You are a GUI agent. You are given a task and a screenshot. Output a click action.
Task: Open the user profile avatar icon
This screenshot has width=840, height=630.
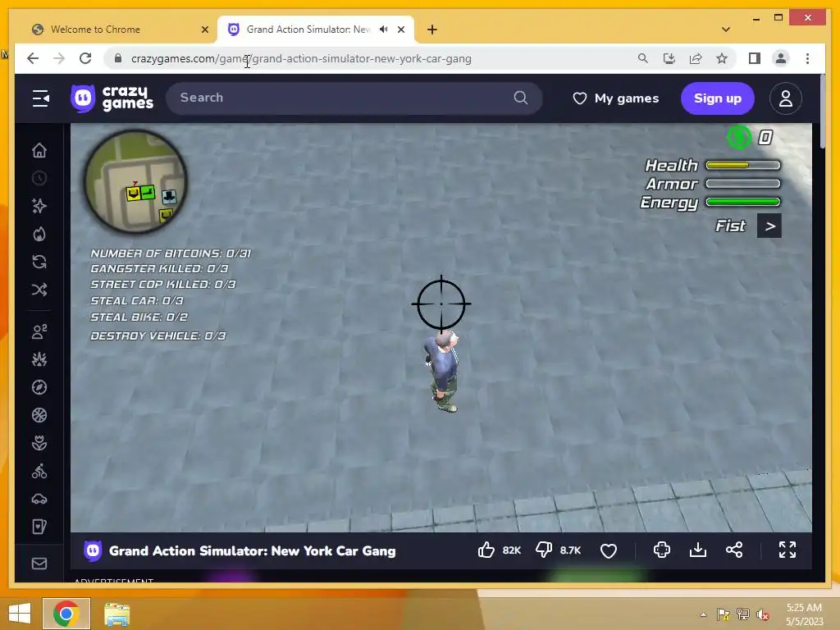(x=785, y=98)
